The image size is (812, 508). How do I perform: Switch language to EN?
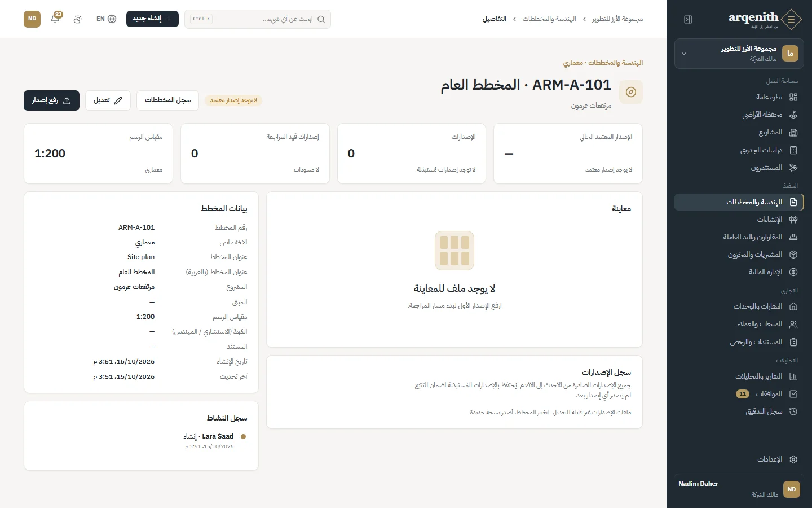(x=106, y=19)
